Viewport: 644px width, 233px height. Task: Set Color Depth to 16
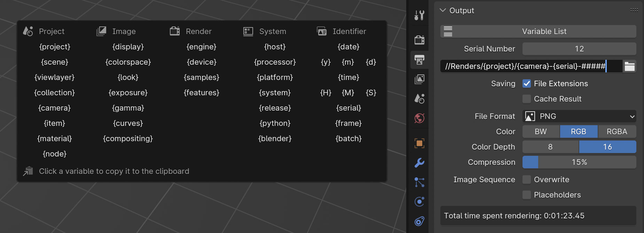click(608, 147)
